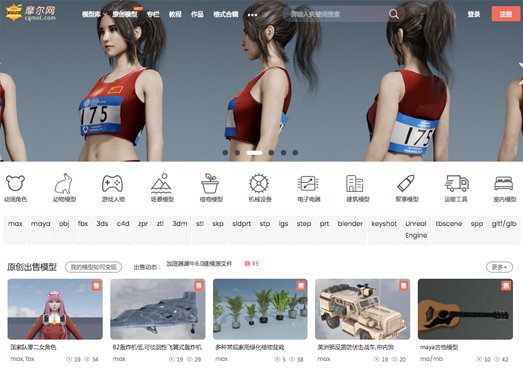The width and height of the screenshot is (523, 375).
Task: Open the gamepad game characters category
Action: point(113,183)
